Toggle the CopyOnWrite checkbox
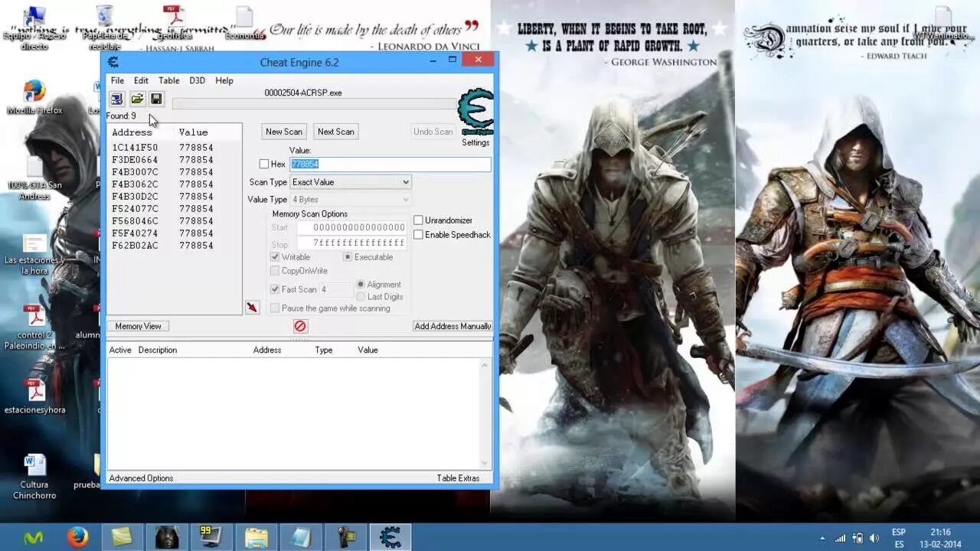 pos(275,271)
